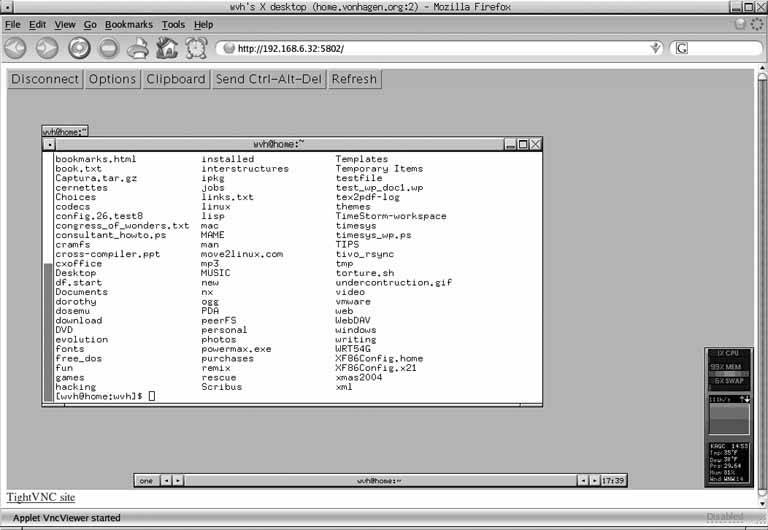This screenshot has height=530, width=768.
Task: Open the Home page icon
Action: click(167, 47)
